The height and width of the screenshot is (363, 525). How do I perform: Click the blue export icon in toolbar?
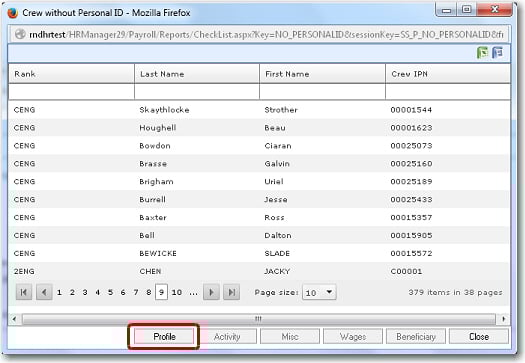pos(498,53)
